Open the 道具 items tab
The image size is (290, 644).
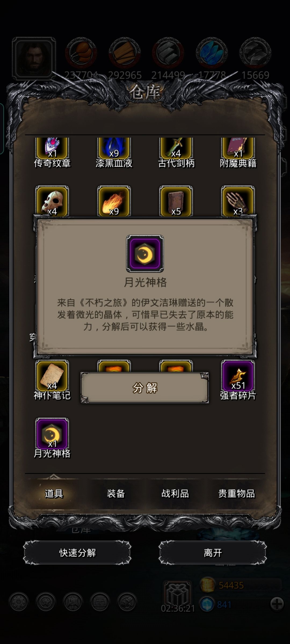click(54, 493)
